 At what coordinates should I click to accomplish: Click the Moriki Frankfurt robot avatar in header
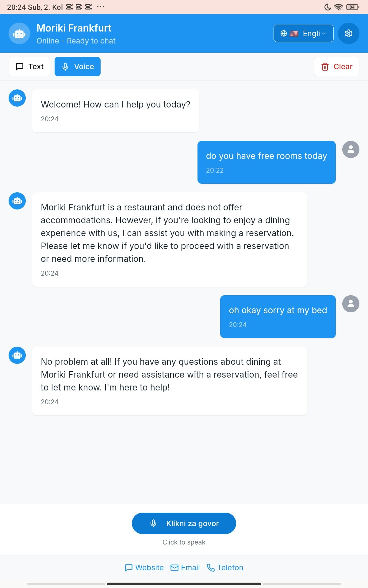(x=19, y=33)
